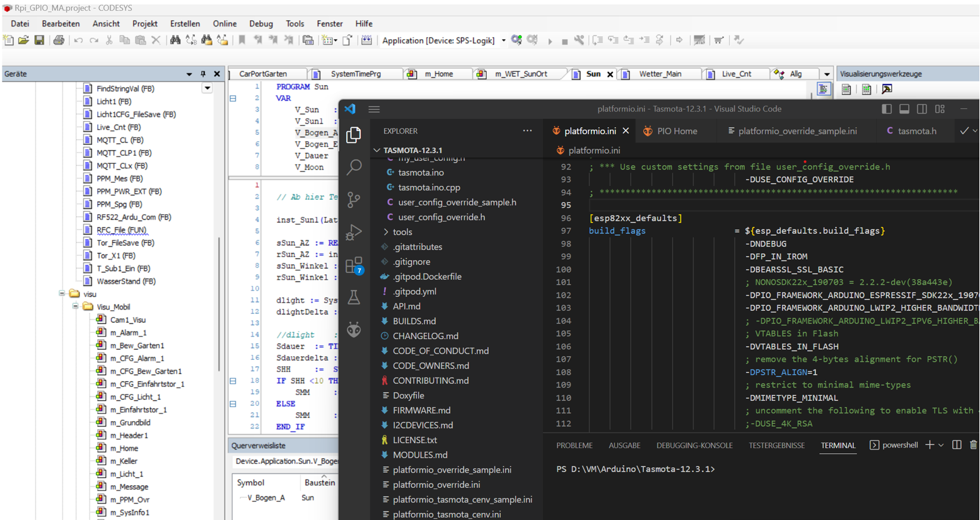Close the Sun editor tab
The image size is (980, 520).
pyautogui.click(x=610, y=74)
